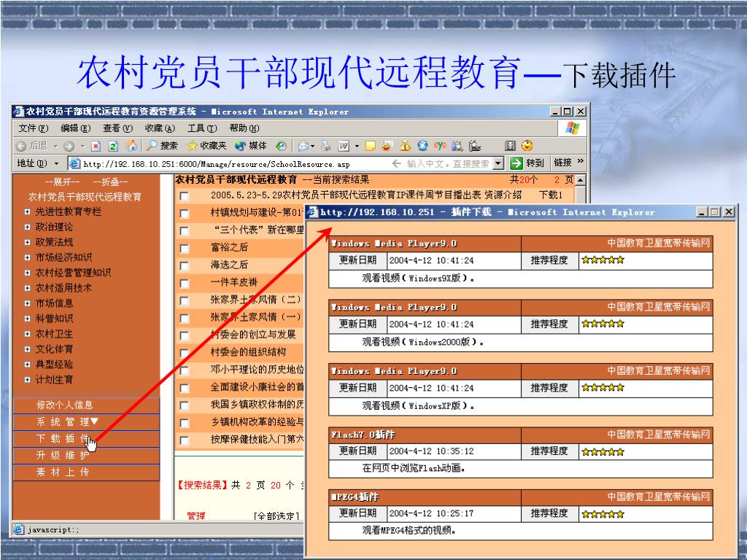Click the money bag toolbar icon
Viewport: 747px width, 560px height.
pyautogui.click(x=405, y=146)
